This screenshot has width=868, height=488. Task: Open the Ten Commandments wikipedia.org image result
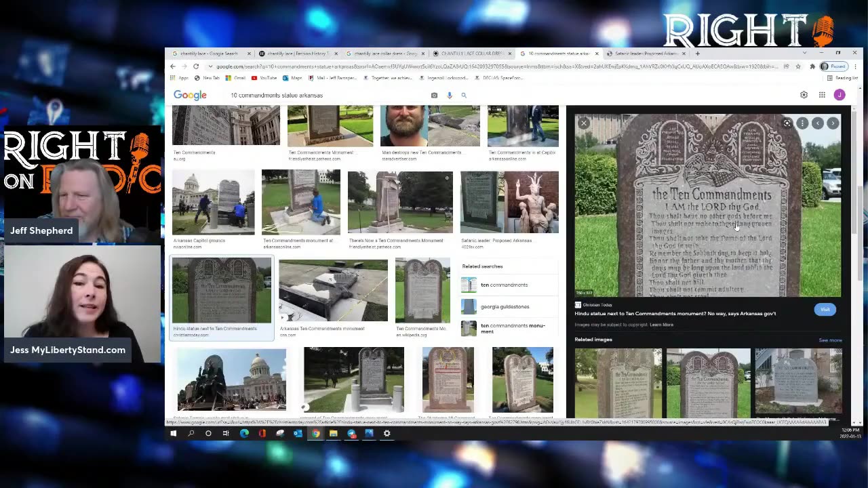422,290
